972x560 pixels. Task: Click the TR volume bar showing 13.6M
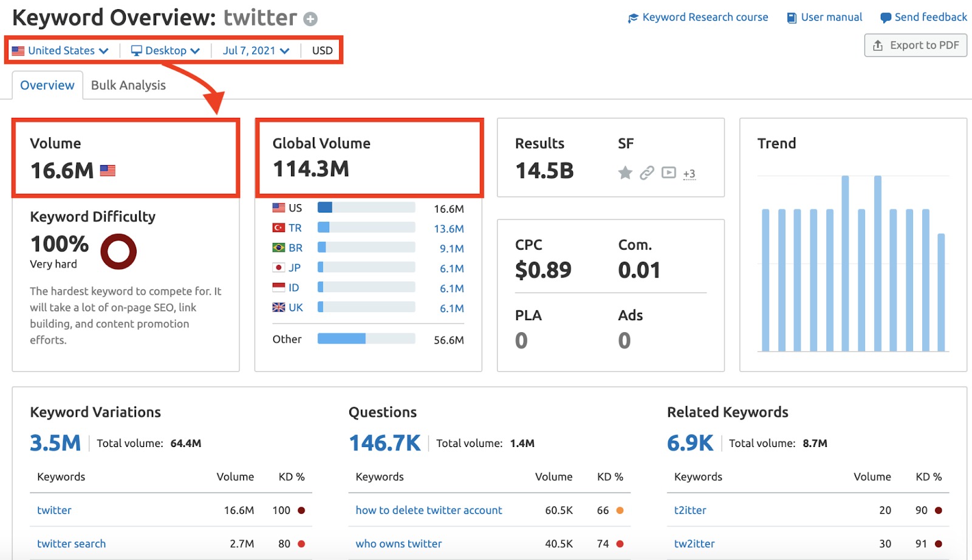pos(366,228)
